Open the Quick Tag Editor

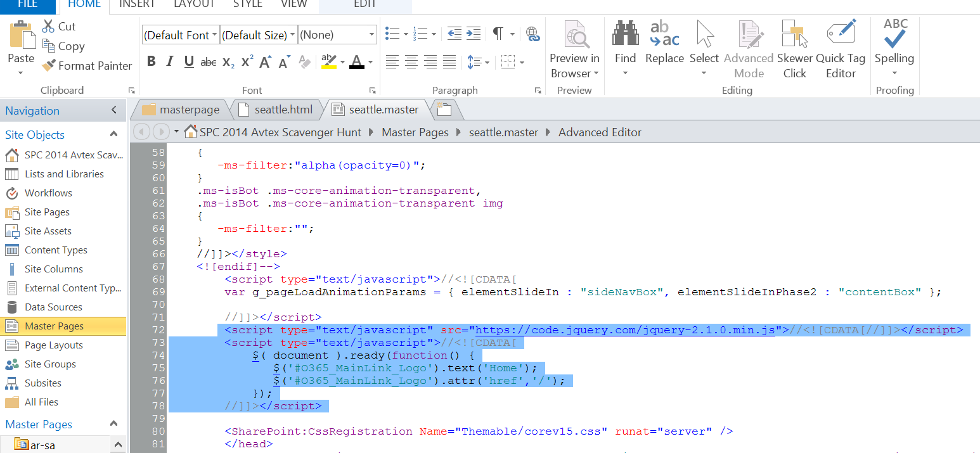841,34
